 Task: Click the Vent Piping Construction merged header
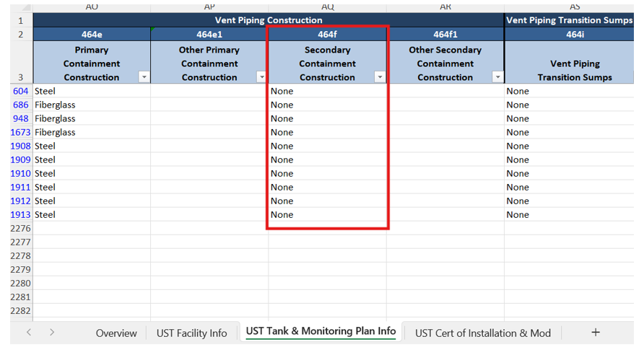coord(269,20)
